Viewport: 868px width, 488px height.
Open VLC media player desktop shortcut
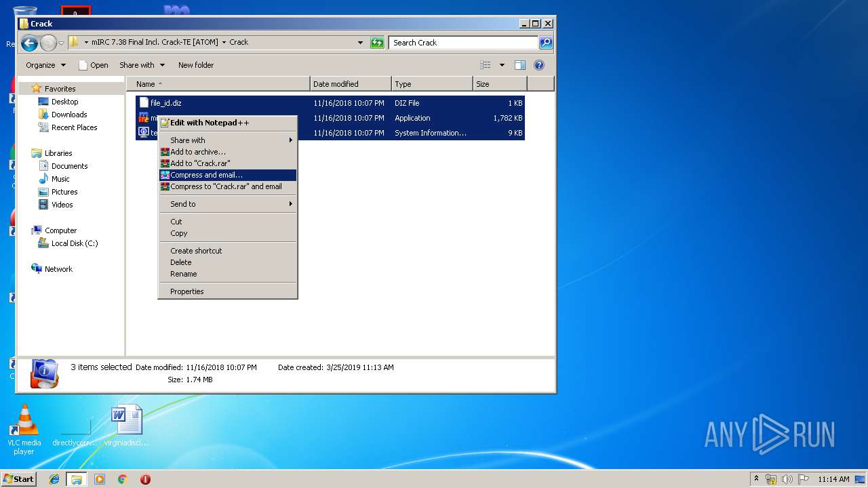24,430
